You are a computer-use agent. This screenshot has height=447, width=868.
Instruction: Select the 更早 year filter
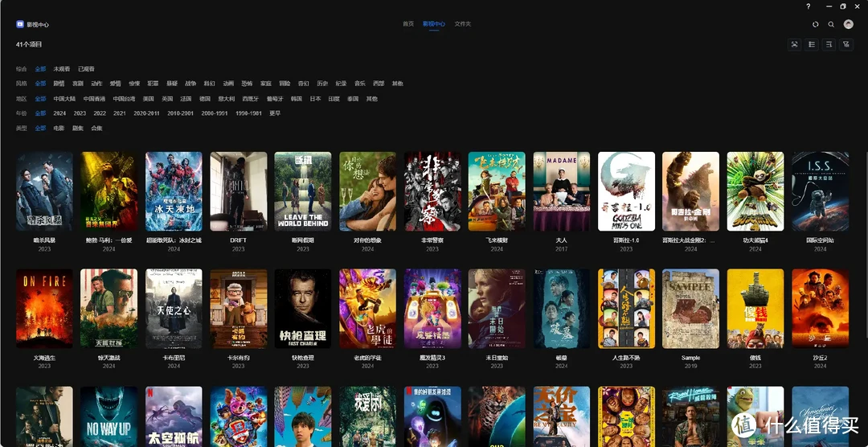[275, 113]
